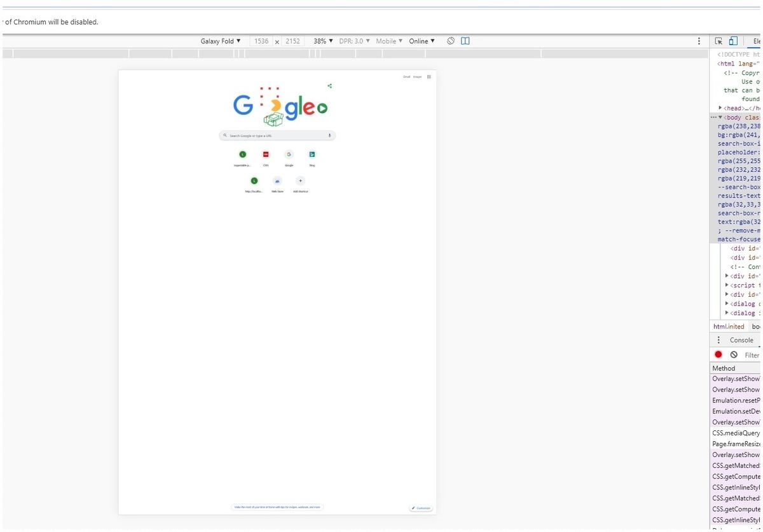
Task: Open the http://localhost shortcut tile
Action: tap(254, 184)
